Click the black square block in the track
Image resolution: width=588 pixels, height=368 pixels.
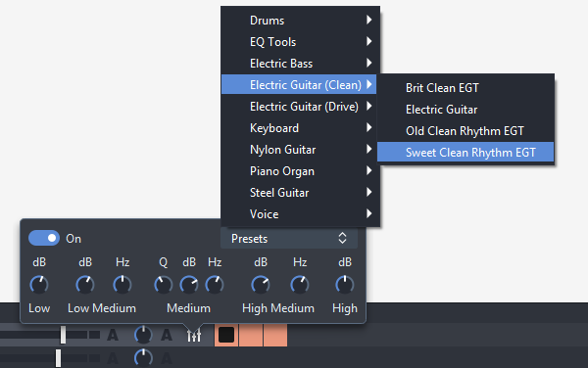pos(226,335)
